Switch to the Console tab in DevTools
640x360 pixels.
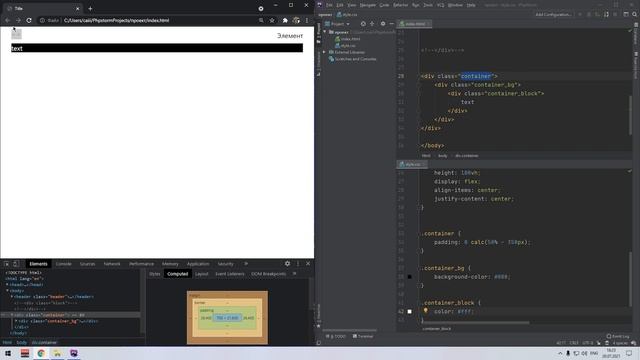(x=63, y=264)
